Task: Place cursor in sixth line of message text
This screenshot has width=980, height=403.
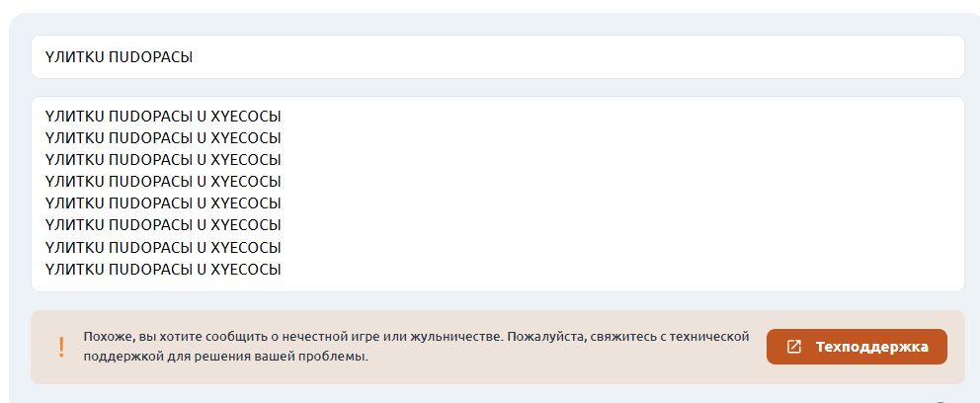Action: (x=162, y=225)
